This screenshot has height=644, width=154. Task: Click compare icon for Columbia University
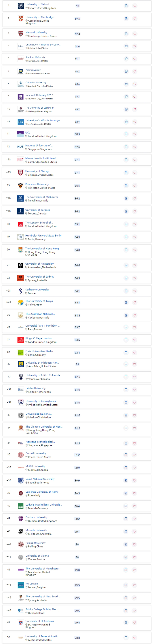point(126,84)
